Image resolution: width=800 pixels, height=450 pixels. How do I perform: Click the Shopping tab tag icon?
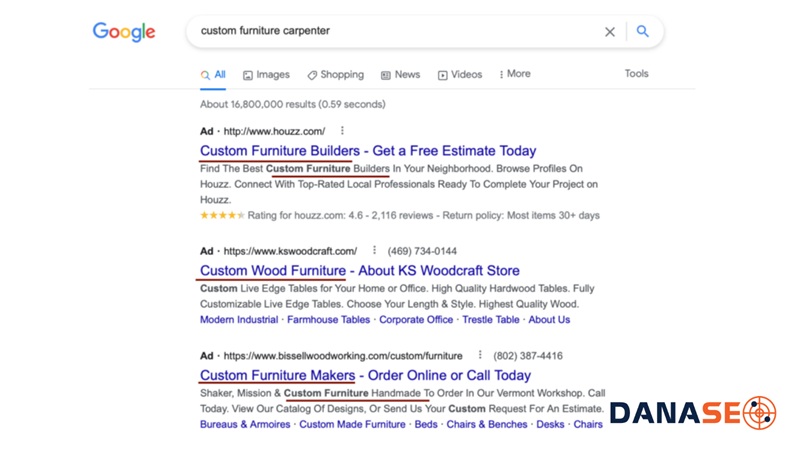[312, 76]
